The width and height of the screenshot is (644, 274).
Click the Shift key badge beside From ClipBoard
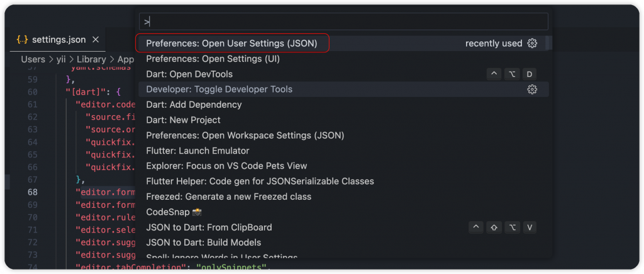click(494, 227)
